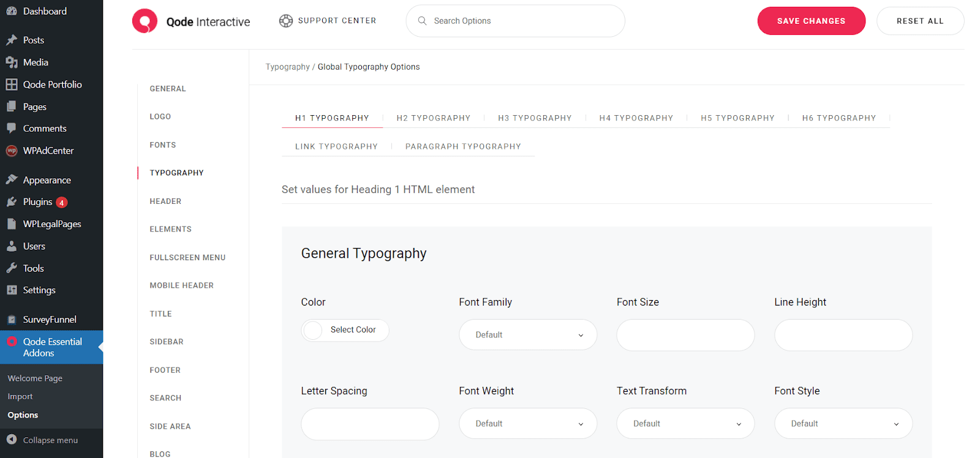Expand the Font Family dropdown
Image resolution: width=980 pixels, height=458 pixels.
527,335
